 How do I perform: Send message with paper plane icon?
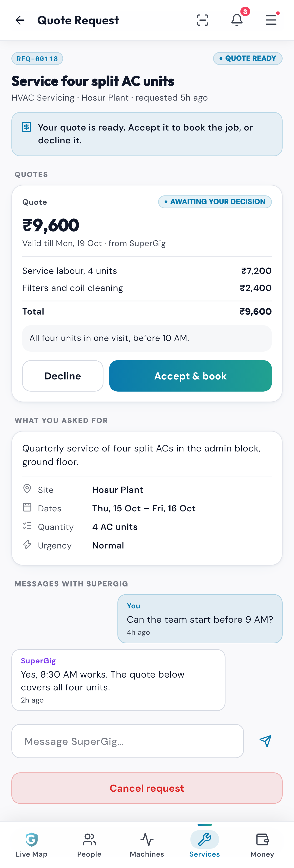[265, 741]
